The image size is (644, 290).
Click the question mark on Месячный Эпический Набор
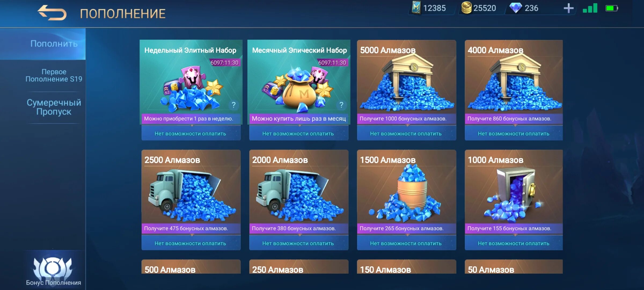pos(341,105)
